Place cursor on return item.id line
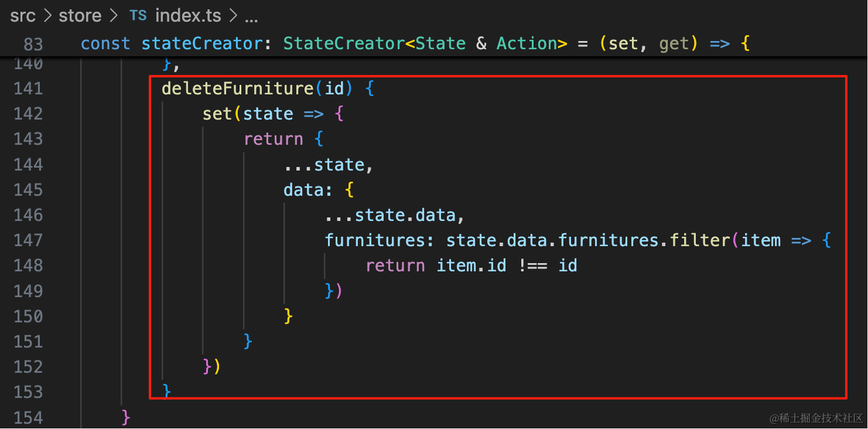The image size is (868, 429). pos(471,265)
